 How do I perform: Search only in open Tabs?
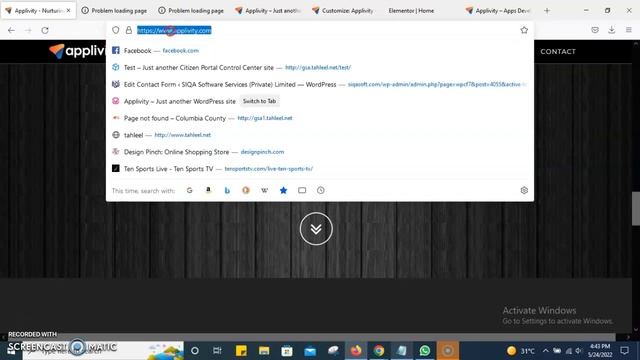click(x=302, y=190)
